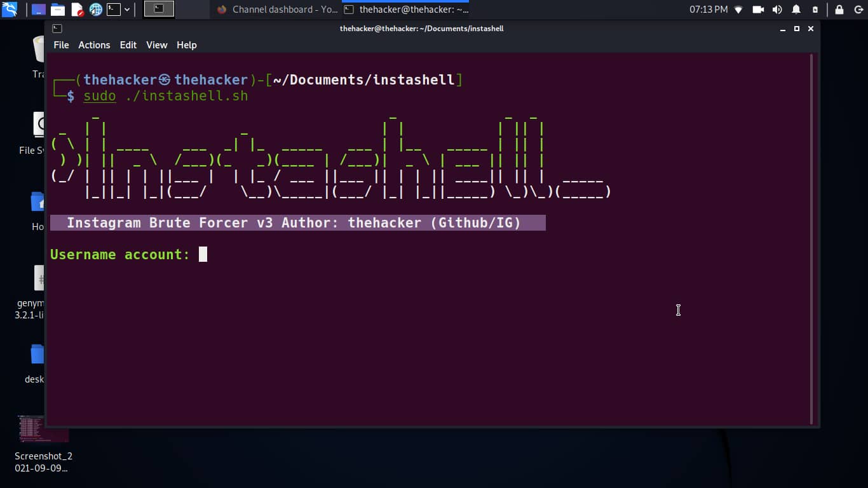Select the active workspace switcher box
The image size is (868, 488).
point(159,9)
